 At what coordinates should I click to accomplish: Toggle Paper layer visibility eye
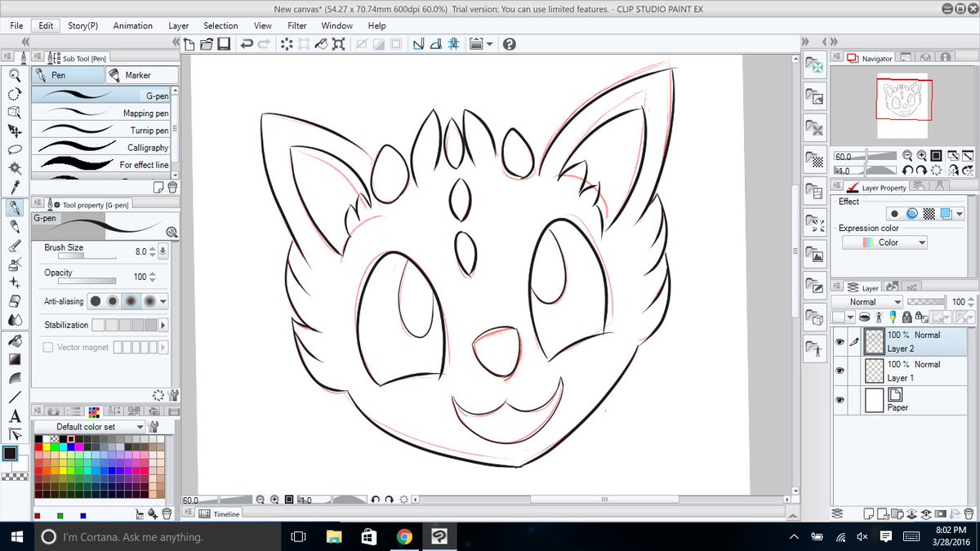tap(840, 401)
